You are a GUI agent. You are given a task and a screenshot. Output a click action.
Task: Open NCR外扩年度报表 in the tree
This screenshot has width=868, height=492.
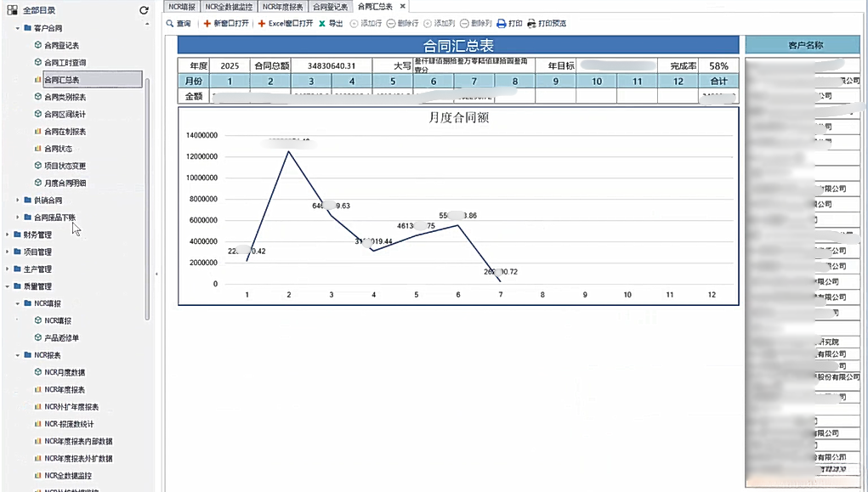(71, 407)
